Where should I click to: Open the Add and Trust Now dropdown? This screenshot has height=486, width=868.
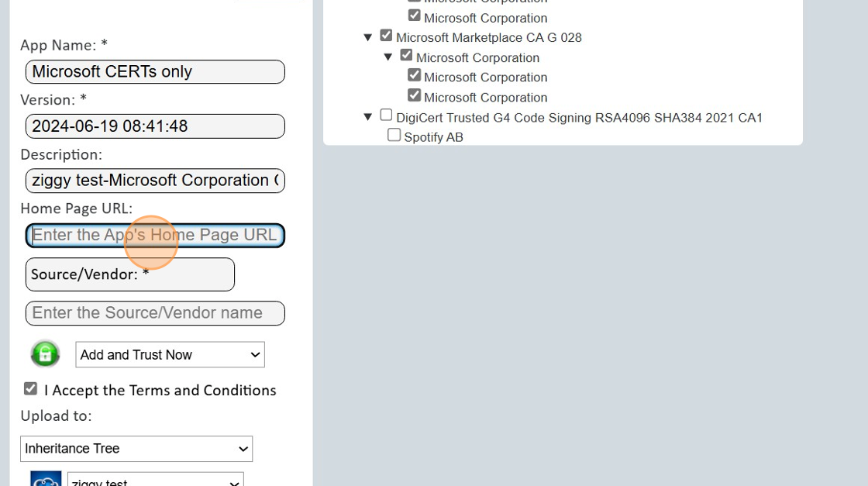click(x=170, y=355)
